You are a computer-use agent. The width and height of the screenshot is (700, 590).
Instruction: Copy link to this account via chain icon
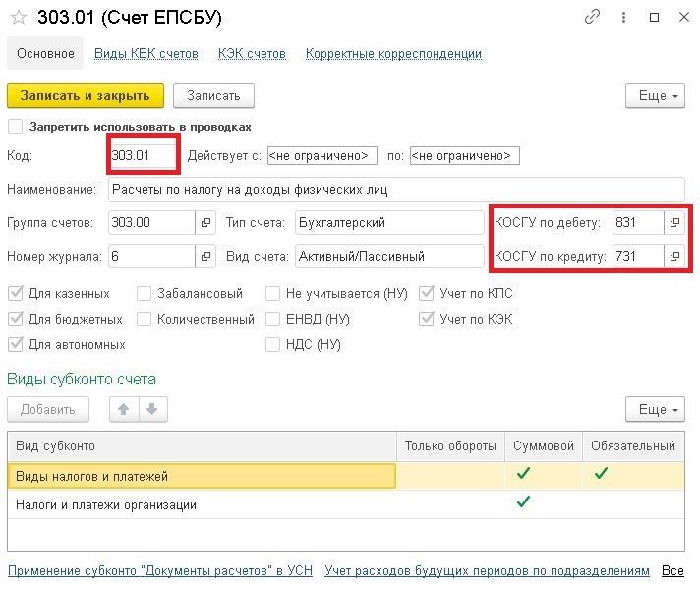coord(592,17)
